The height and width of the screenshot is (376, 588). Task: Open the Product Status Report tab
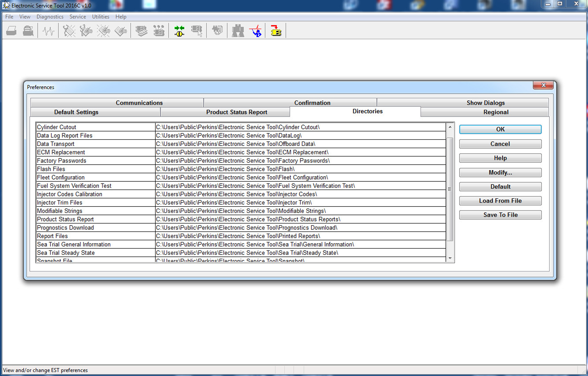tap(236, 112)
